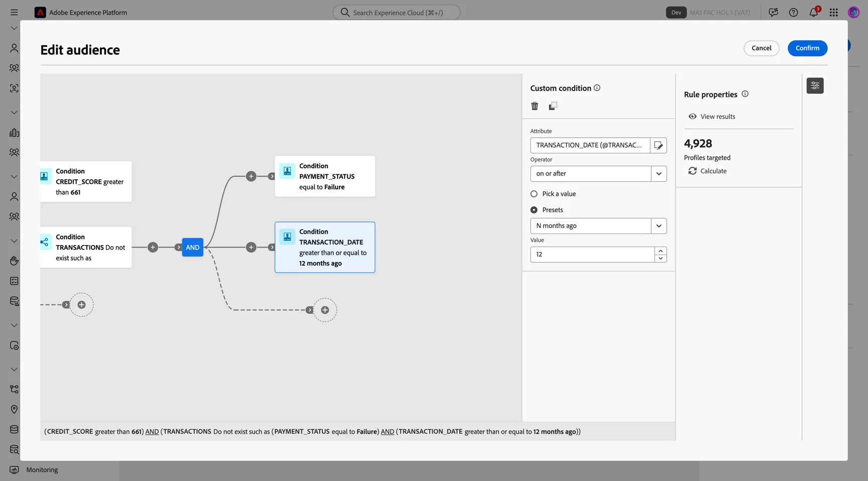Image resolution: width=868 pixels, height=481 pixels.
Task: Add node between TRANSACTIONS and AND
Action: coord(153,247)
